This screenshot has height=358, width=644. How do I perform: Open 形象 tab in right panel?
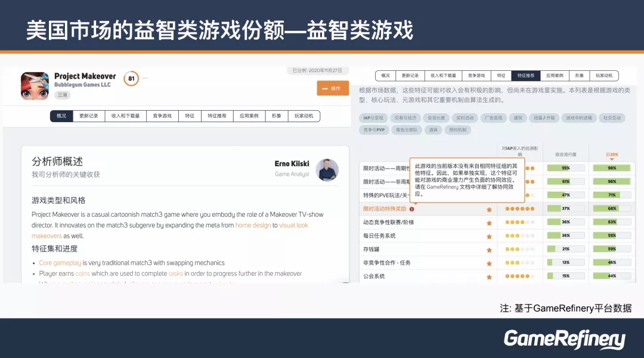(579, 76)
